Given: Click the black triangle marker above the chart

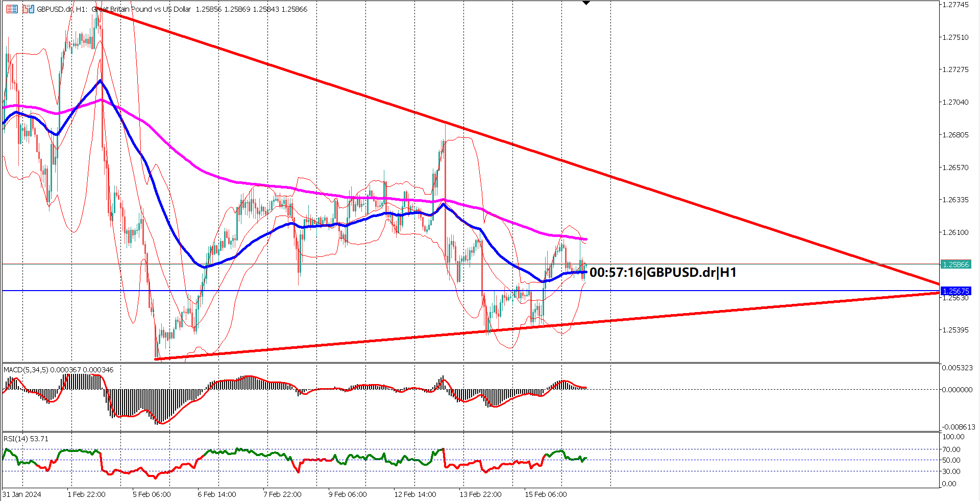Looking at the screenshot, I should pyautogui.click(x=585, y=3).
